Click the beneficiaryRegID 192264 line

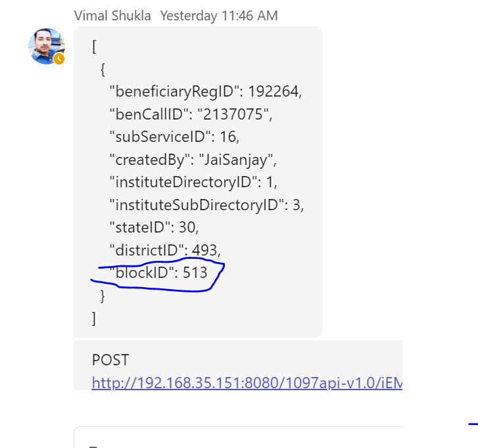point(206,91)
